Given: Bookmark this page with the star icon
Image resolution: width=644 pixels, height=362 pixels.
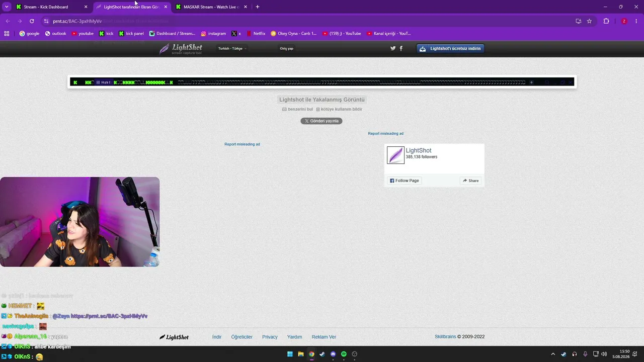Looking at the screenshot, I should coord(589,21).
